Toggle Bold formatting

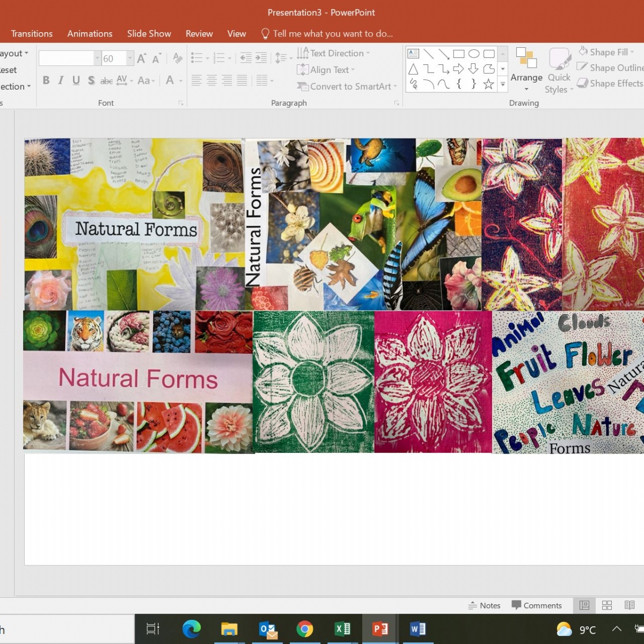coord(46,80)
